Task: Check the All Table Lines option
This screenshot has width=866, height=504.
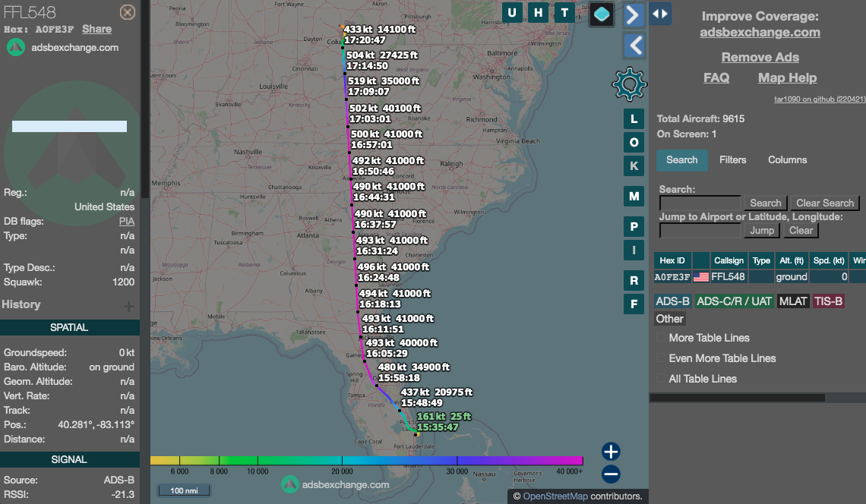Action: (x=661, y=379)
